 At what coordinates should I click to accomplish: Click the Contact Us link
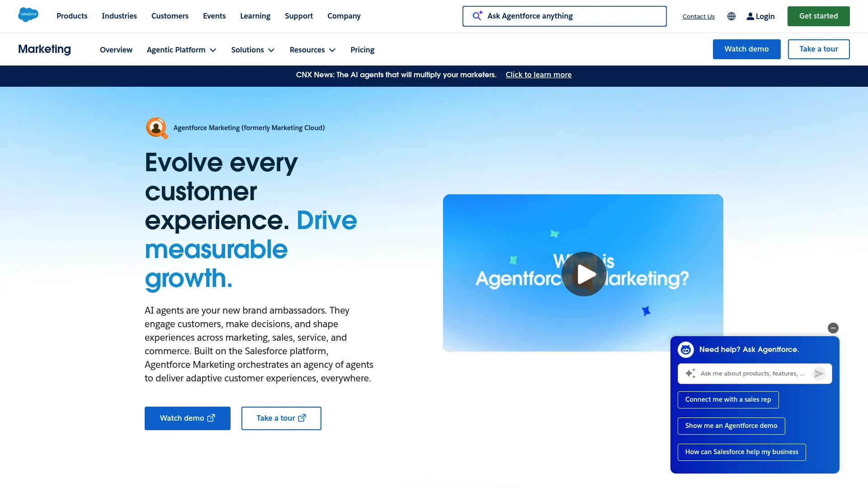(x=698, y=16)
